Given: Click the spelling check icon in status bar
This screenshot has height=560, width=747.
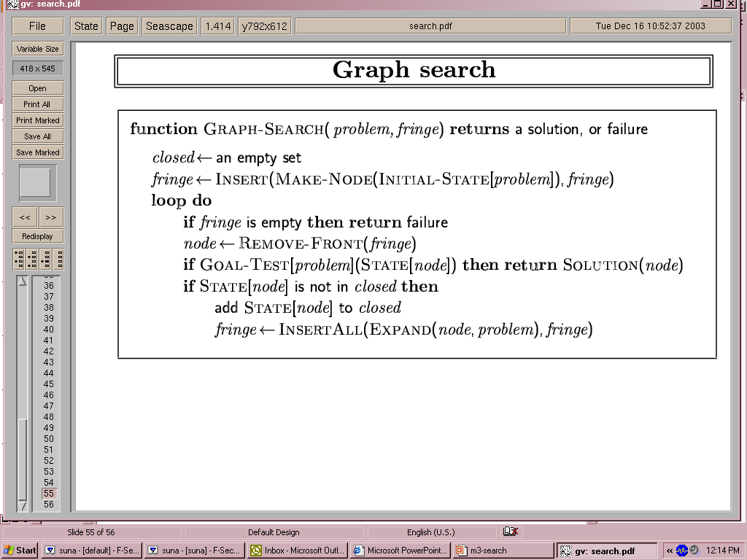Looking at the screenshot, I should 511,532.
